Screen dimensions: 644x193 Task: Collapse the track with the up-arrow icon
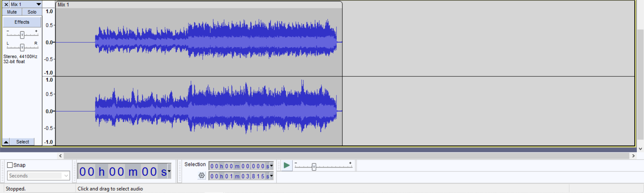[6, 142]
